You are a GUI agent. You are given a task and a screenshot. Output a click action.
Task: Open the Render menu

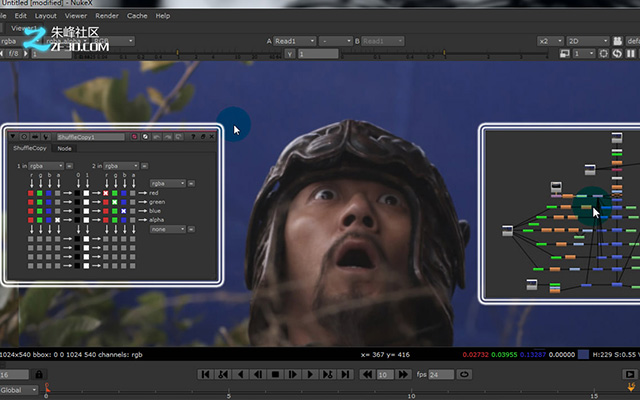(x=107, y=16)
